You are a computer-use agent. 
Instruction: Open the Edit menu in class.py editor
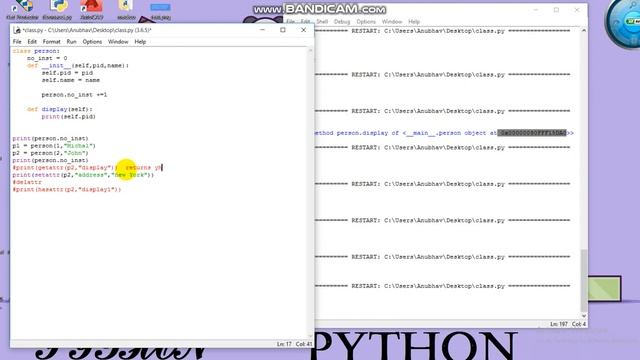(32, 42)
